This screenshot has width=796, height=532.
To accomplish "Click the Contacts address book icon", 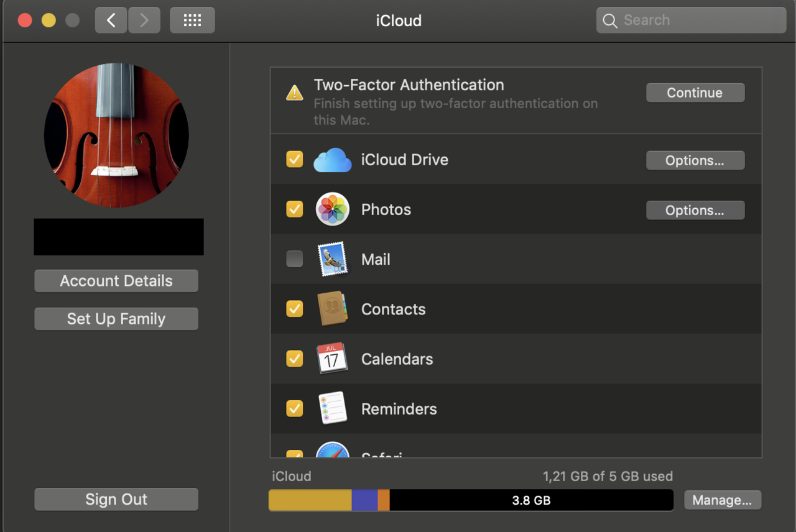I will [332, 309].
